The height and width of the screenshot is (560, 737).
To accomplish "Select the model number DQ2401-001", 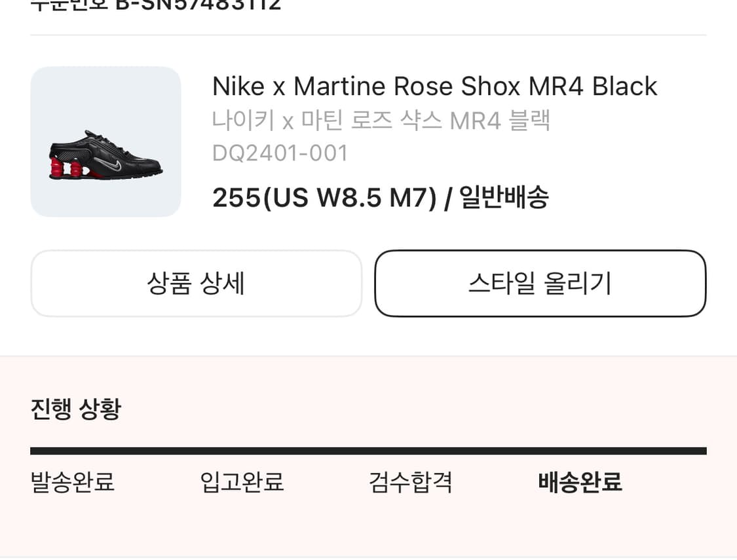I will [x=280, y=153].
